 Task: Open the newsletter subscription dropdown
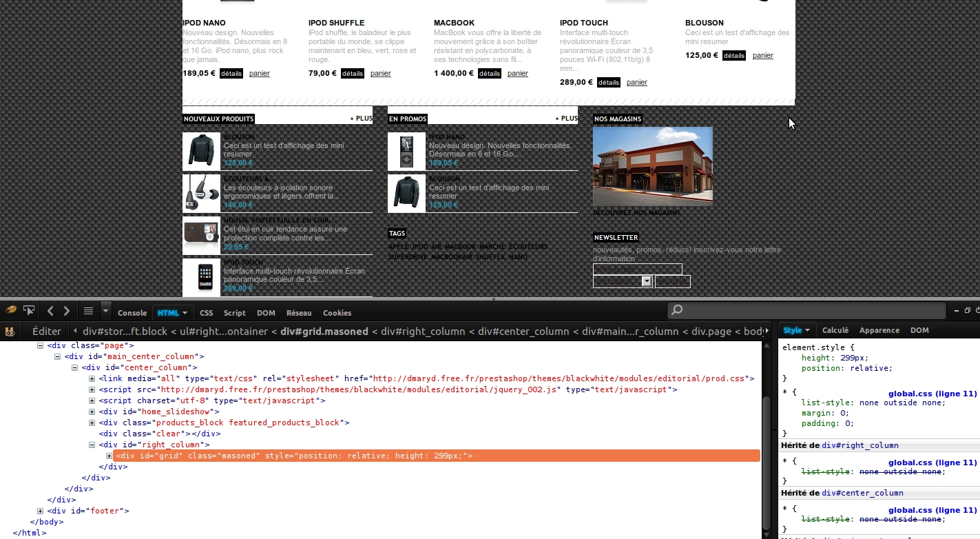tap(623, 281)
